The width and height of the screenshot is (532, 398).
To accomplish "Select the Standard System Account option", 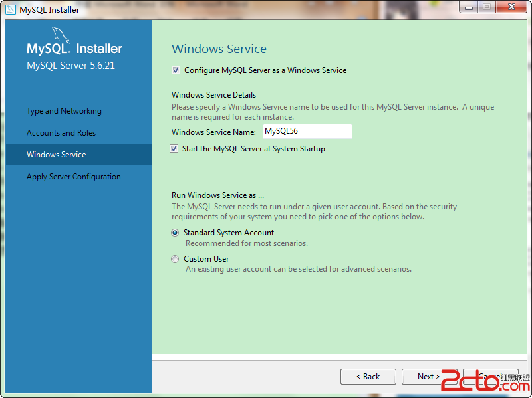I will [x=175, y=233].
